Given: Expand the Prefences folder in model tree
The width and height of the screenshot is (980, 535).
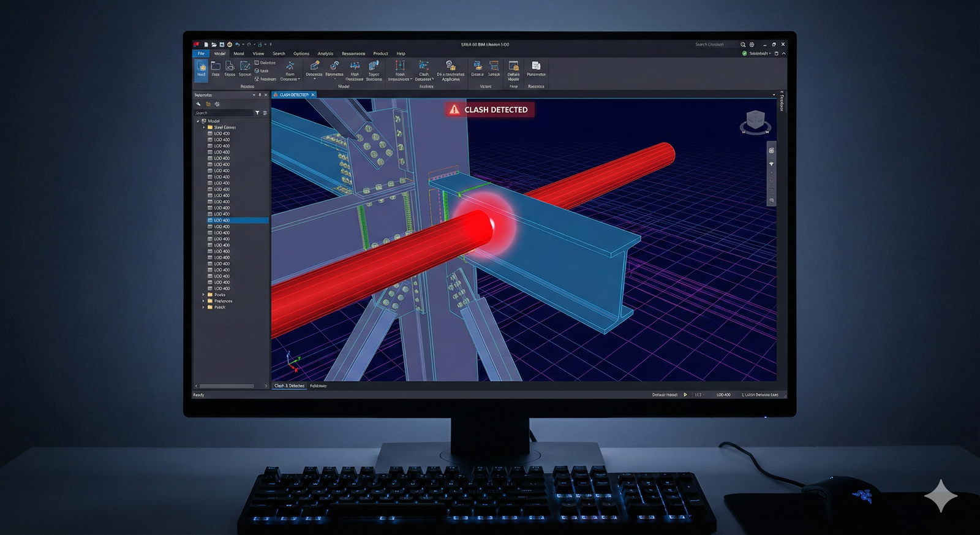Looking at the screenshot, I should pyautogui.click(x=203, y=301).
